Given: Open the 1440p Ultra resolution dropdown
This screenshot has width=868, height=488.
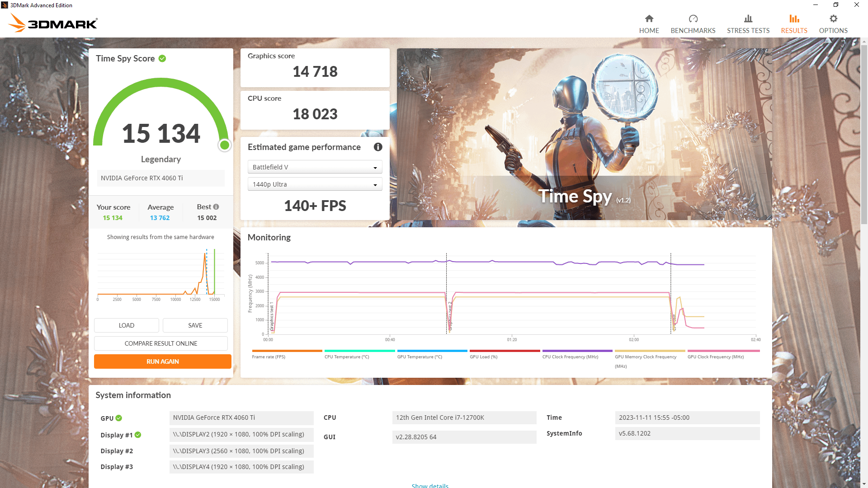Looking at the screenshot, I should pos(315,184).
